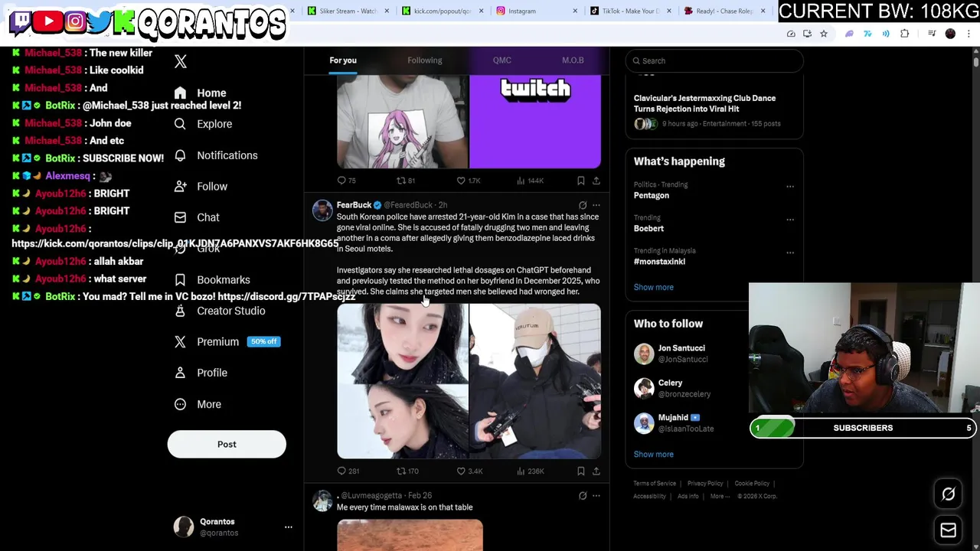This screenshot has width=980, height=551.
Task: Open FearBuck profile avatar
Action: 322,210
